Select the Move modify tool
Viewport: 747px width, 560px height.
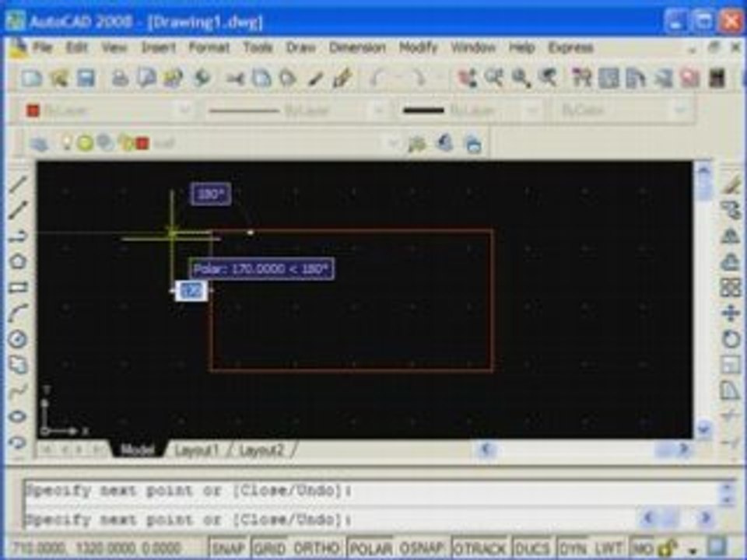[731, 313]
